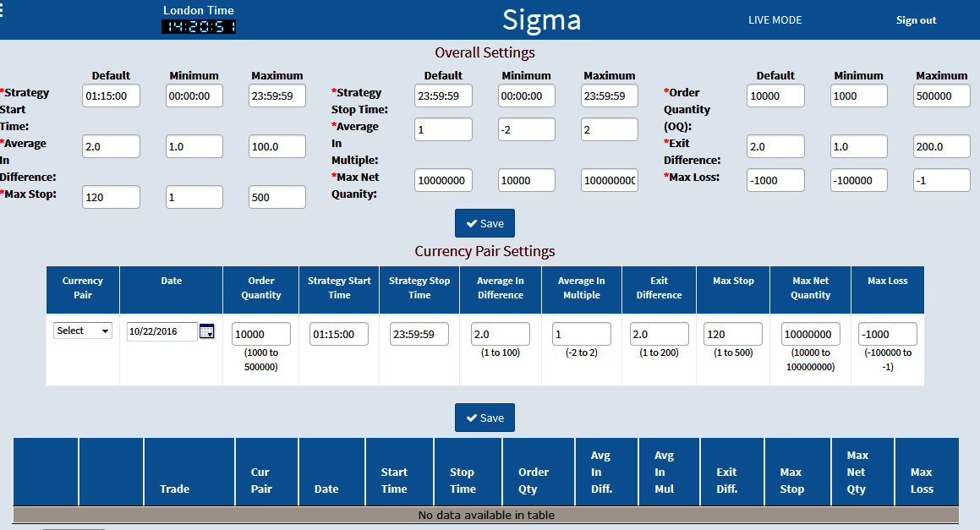Click the currency pair Date input field
Viewport: 980px width, 530px height.
pyautogui.click(x=162, y=331)
